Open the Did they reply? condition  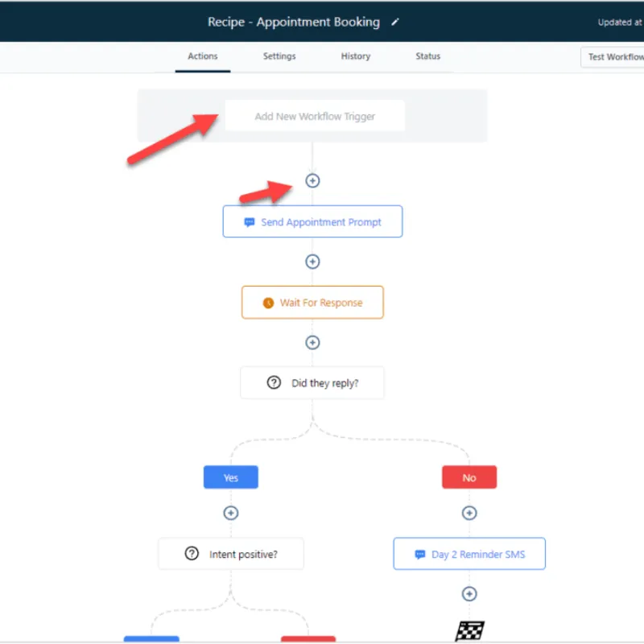[312, 383]
